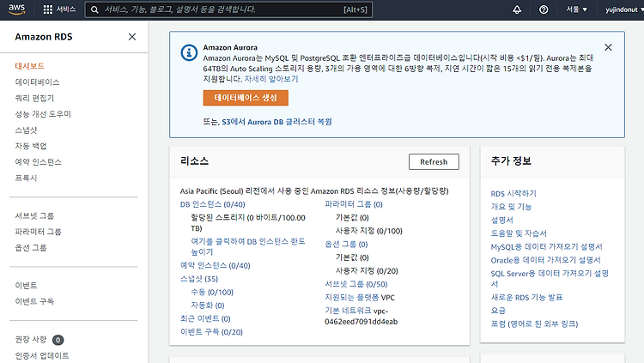
Task: Open 이벤트 in the sidebar
Action: pos(26,286)
